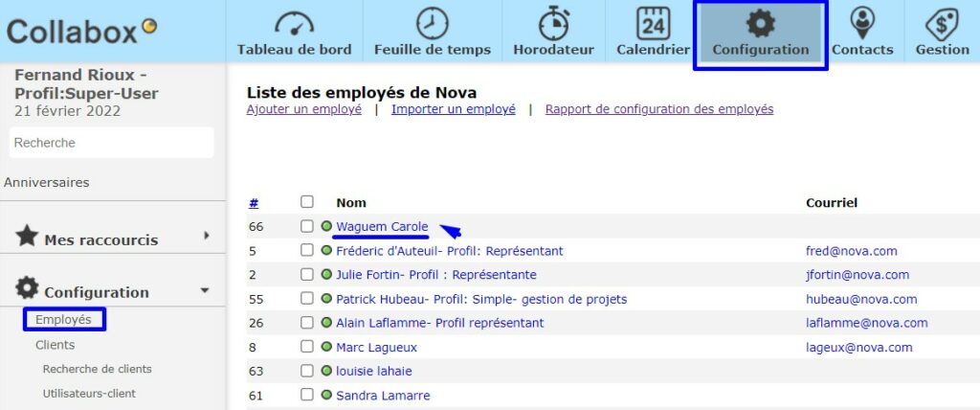Click the Ajouter un employé link
Screen dimensions: 980x410
pos(303,109)
